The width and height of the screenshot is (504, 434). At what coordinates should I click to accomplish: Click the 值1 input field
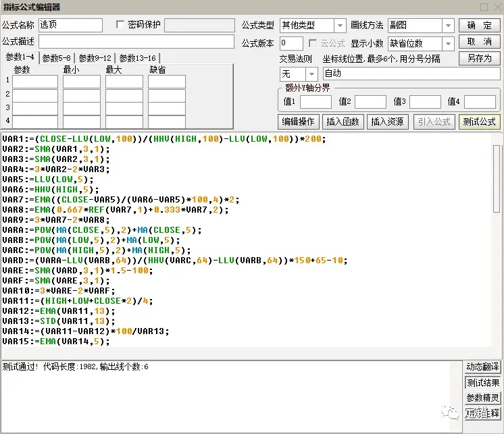(x=316, y=102)
